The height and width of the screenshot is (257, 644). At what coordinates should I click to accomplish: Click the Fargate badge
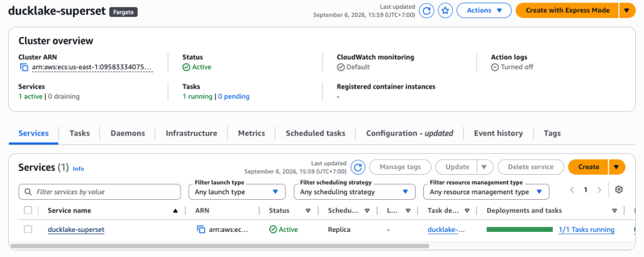124,11
